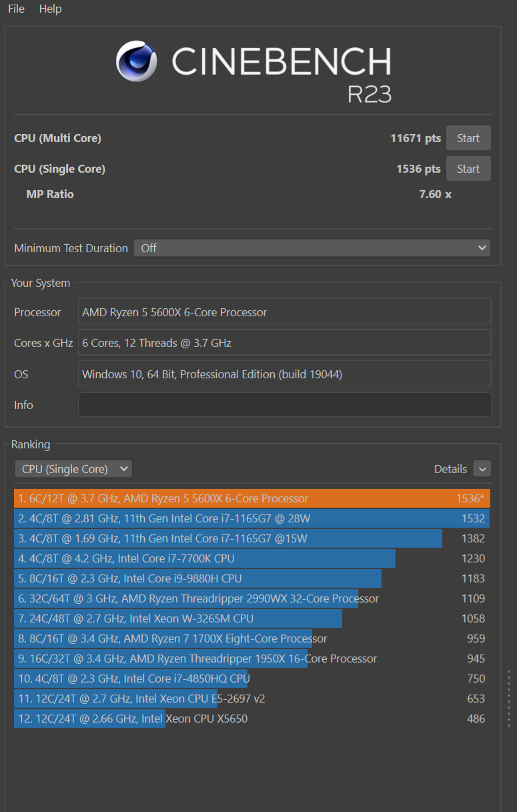Image resolution: width=517 pixels, height=812 pixels.
Task: Select the Ryzen 7 1700X ranking row
Action: pyautogui.click(x=252, y=639)
